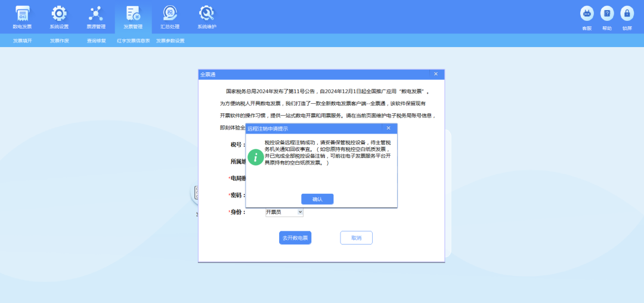
Task: Close the 远程注销申请提示 dialog
Action: click(388, 128)
